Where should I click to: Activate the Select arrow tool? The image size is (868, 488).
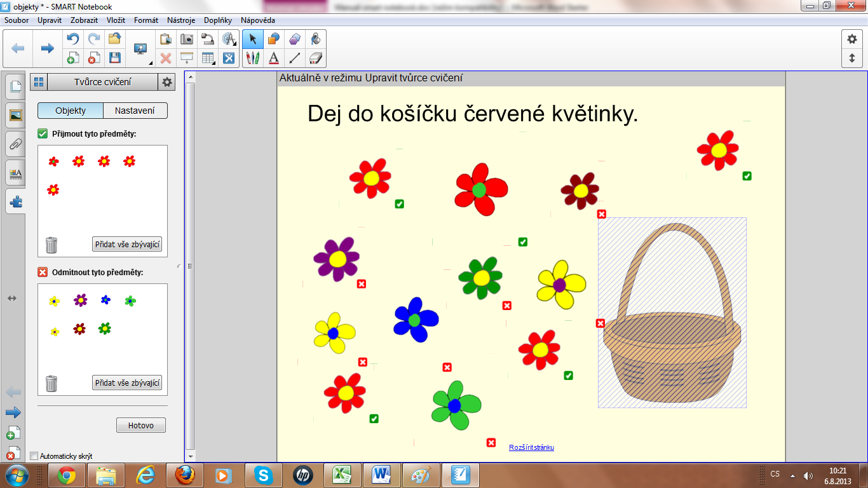tap(253, 39)
